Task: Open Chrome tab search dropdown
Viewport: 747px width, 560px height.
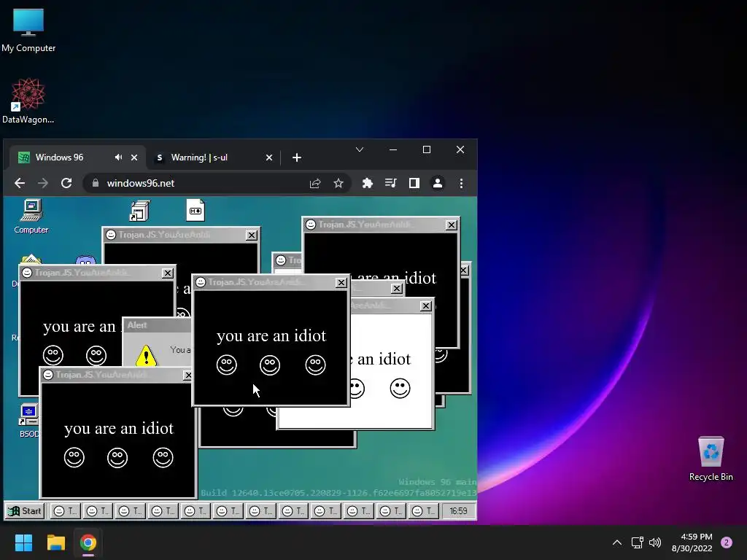Action: coord(360,149)
